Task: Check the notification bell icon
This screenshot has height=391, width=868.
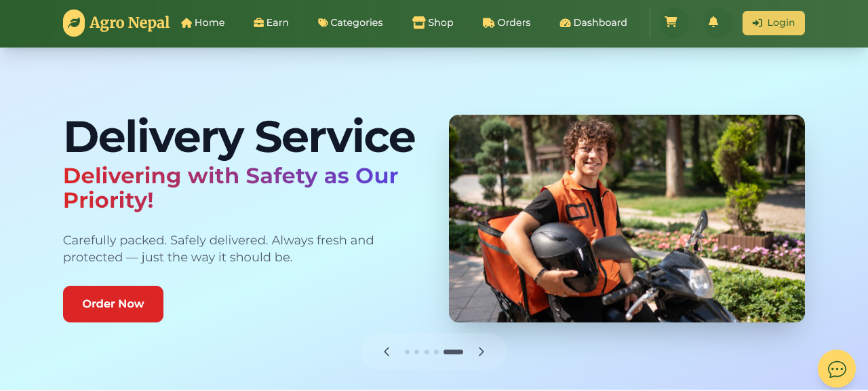Action: click(x=713, y=22)
